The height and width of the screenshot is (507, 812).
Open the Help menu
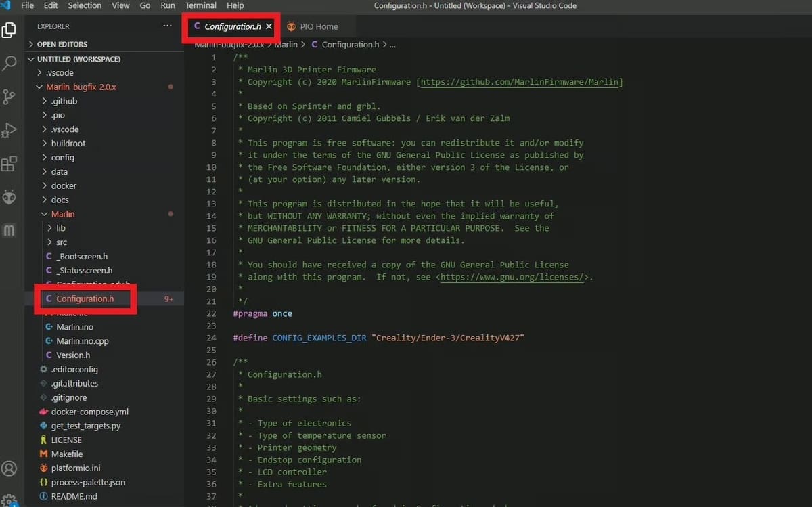click(235, 5)
